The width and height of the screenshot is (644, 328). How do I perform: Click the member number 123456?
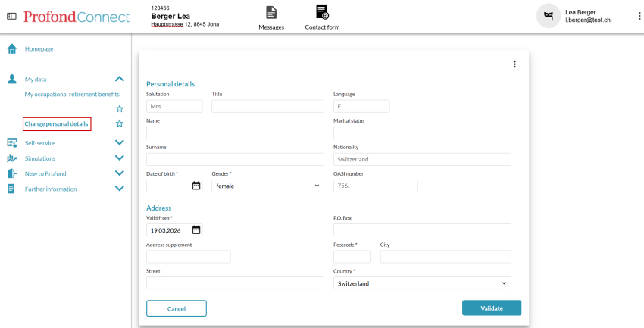click(x=160, y=8)
